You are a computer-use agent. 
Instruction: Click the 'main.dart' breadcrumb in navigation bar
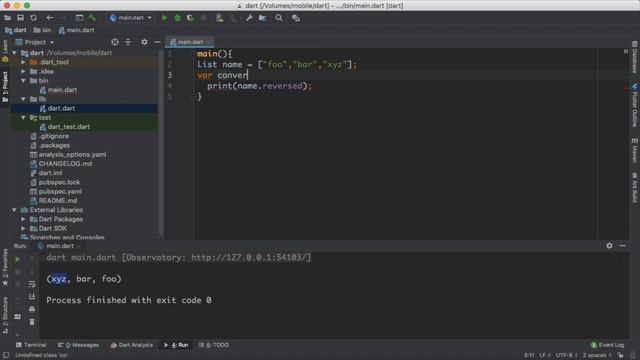click(x=77, y=30)
